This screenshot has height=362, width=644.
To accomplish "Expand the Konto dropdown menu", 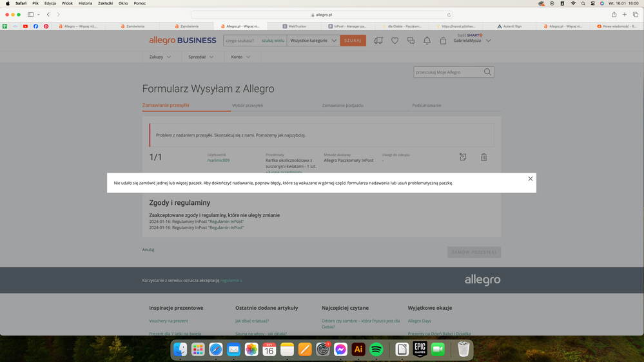I will tap(240, 57).
